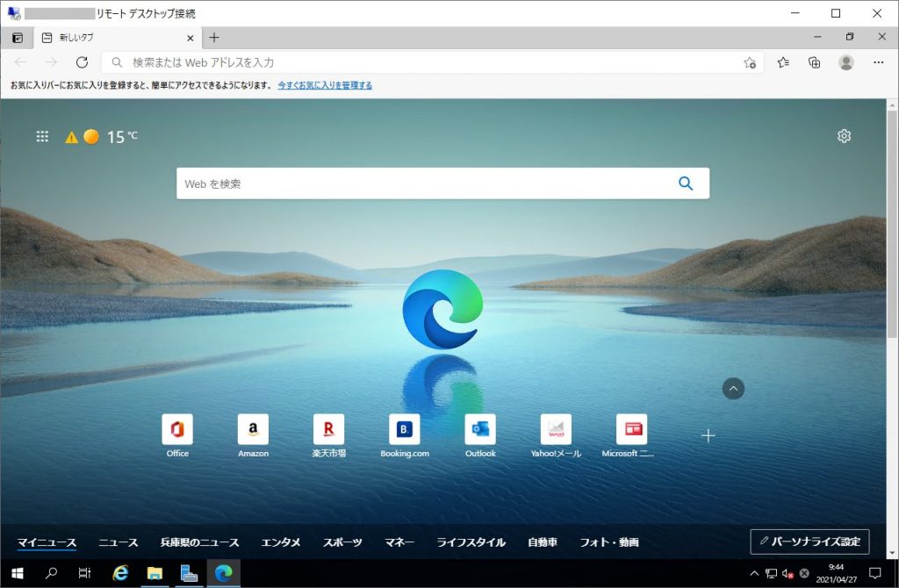This screenshot has height=588, width=899.
Task: Open the Action Center notification icon
Action: pyautogui.click(x=875, y=573)
